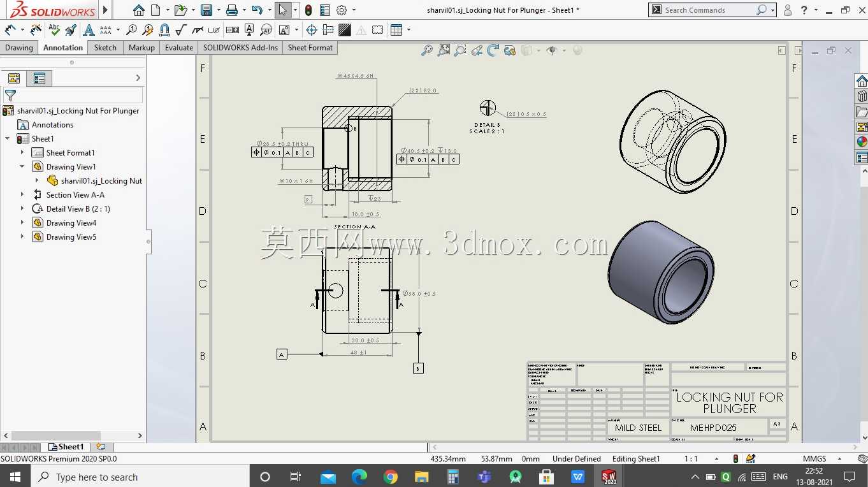Insert a Geometric Tolerance frame
Screen dimensions: 868x487
[233, 29]
